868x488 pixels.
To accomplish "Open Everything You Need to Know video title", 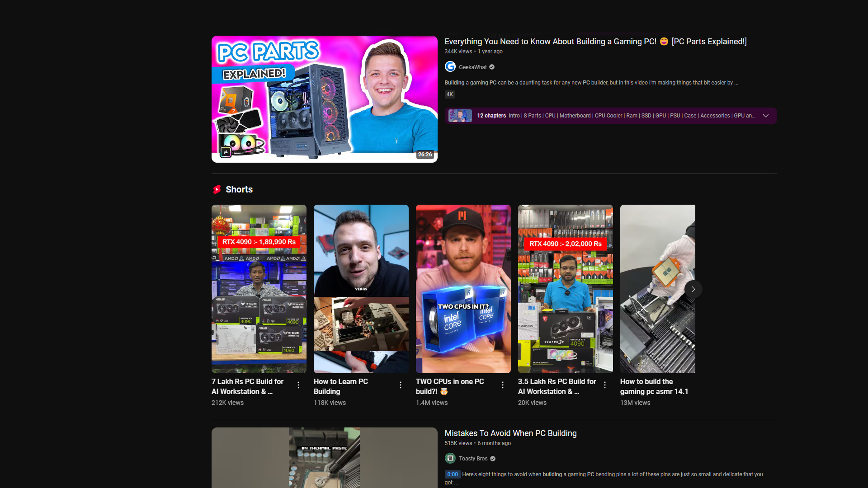I will [x=595, y=42].
